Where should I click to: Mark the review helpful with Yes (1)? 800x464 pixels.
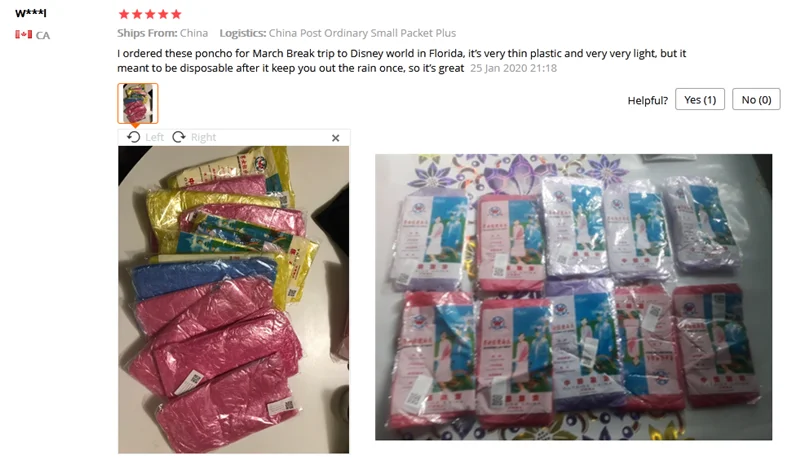pyautogui.click(x=700, y=99)
